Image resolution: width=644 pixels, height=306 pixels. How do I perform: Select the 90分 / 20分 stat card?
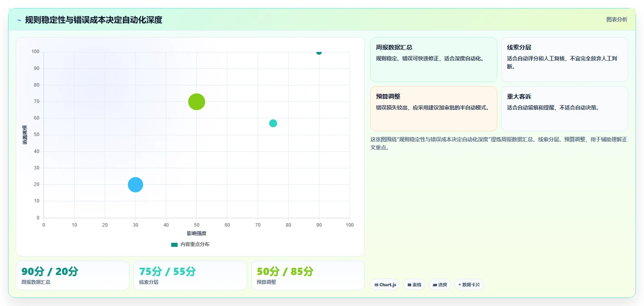[x=73, y=275]
